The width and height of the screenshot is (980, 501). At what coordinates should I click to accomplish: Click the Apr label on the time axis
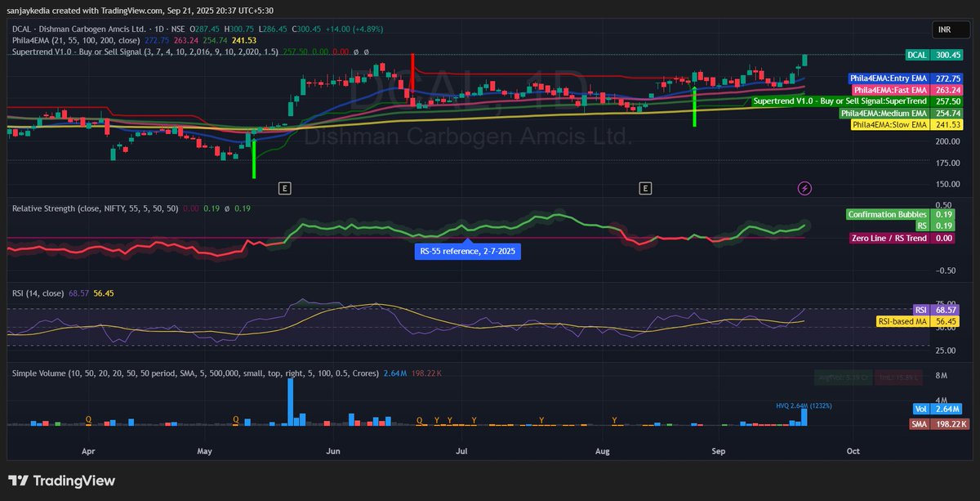tap(88, 450)
